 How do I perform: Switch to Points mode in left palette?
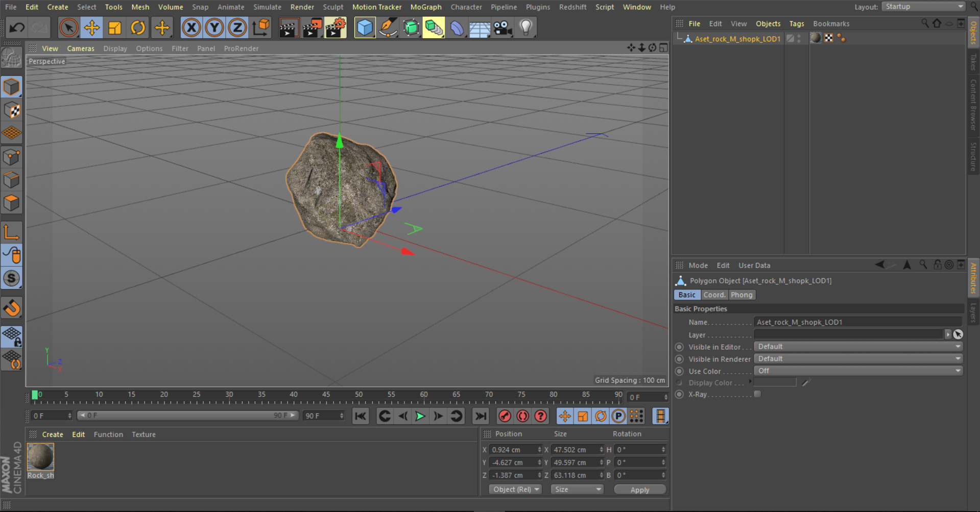[x=11, y=157]
